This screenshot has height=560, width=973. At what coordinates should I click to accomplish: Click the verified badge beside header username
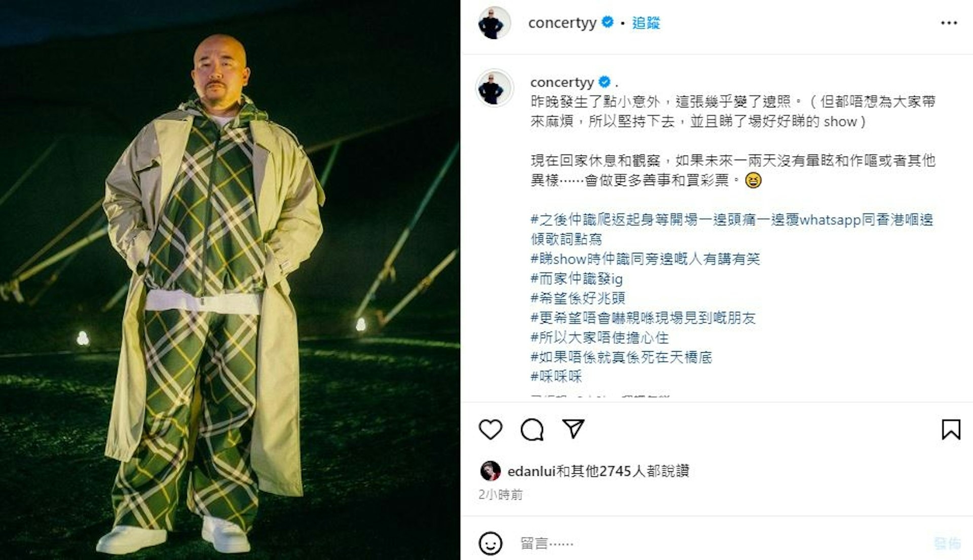[x=607, y=22]
